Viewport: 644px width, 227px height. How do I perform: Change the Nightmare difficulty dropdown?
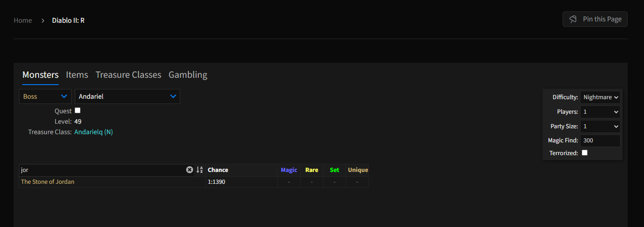pos(600,97)
